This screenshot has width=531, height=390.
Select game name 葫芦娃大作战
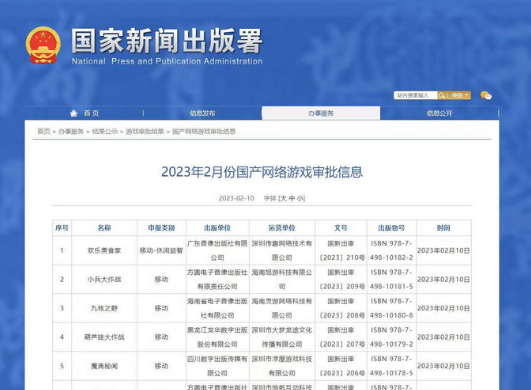click(x=104, y=337)
